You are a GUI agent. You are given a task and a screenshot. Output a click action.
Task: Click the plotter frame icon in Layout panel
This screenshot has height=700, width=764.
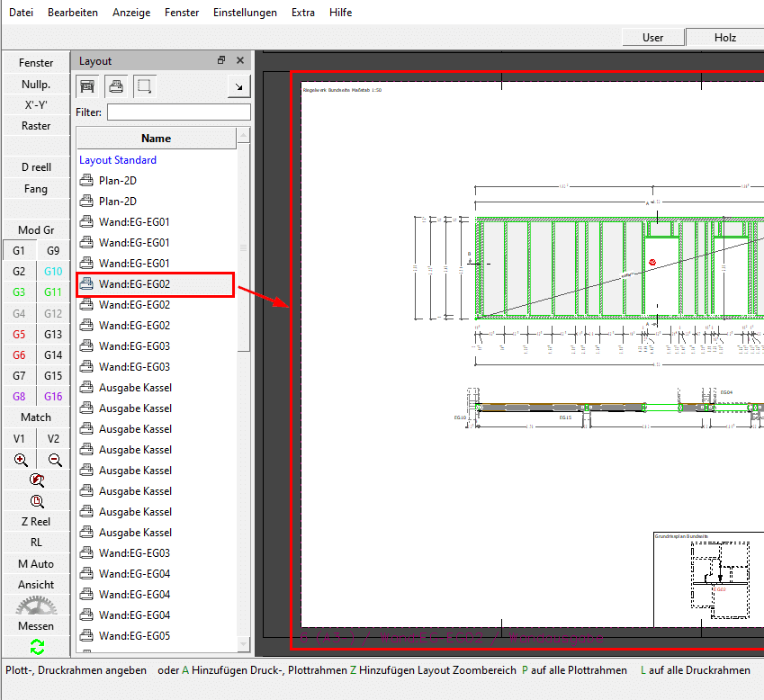click(x=87, y=86)
